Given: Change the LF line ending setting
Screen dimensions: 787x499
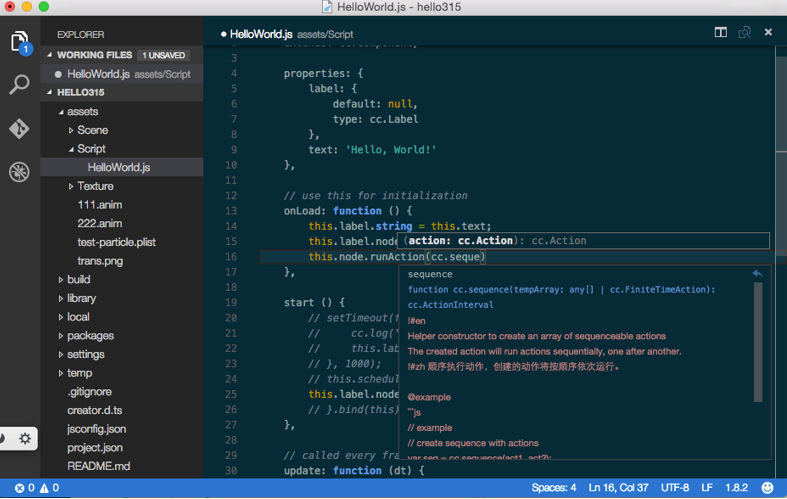Looking at the screenshot, I should [707, 488].
